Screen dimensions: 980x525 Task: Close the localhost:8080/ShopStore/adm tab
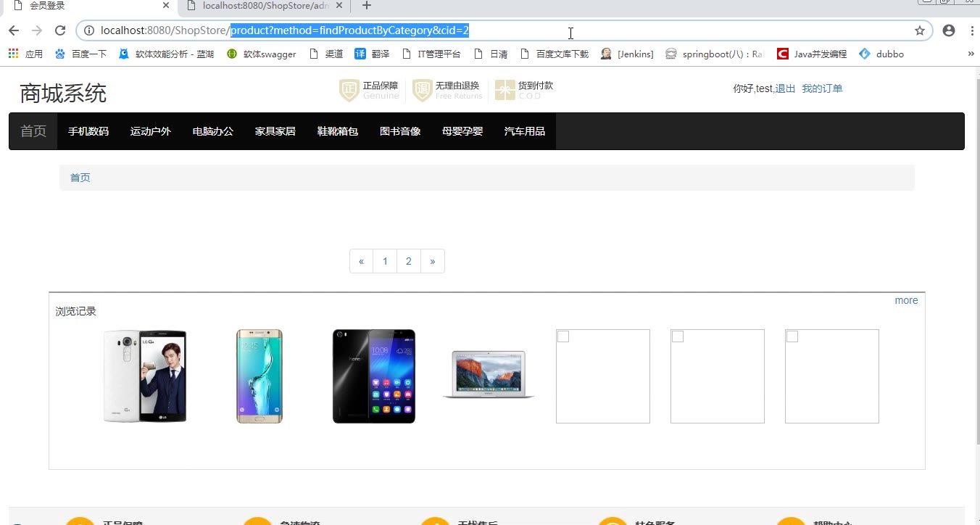coord(339,6)
